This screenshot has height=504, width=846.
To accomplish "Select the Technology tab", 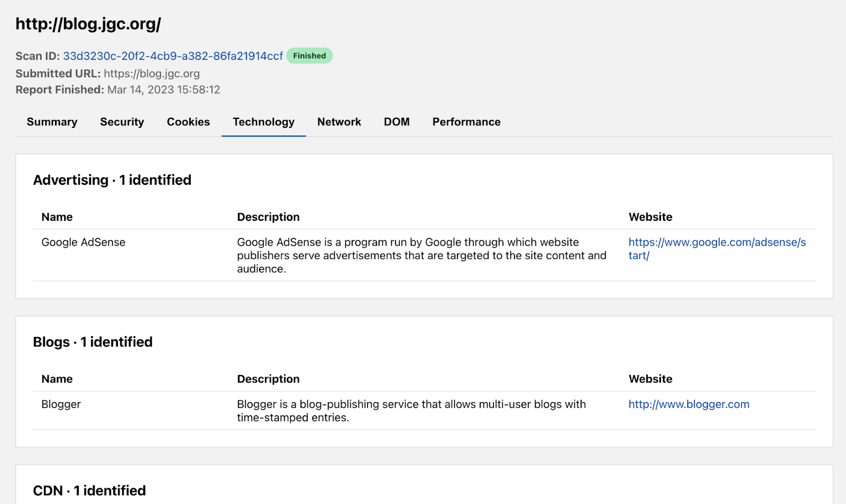I will tap(263, 122).
